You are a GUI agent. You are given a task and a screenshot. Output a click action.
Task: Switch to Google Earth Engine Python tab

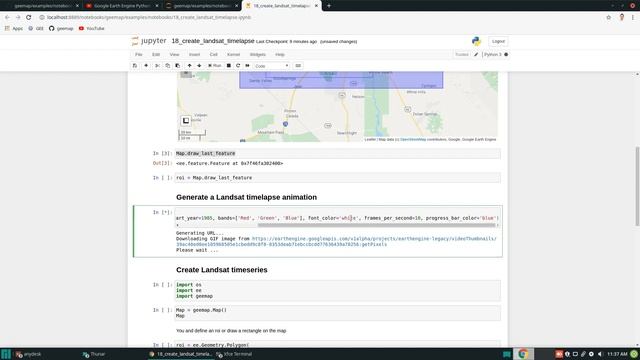tap(122, 6)
